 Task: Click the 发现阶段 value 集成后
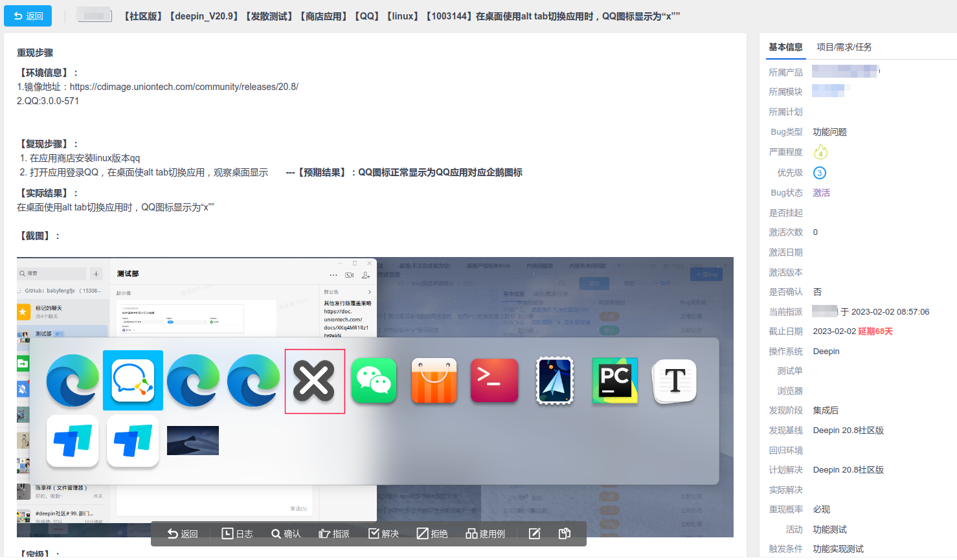[826, 410]
